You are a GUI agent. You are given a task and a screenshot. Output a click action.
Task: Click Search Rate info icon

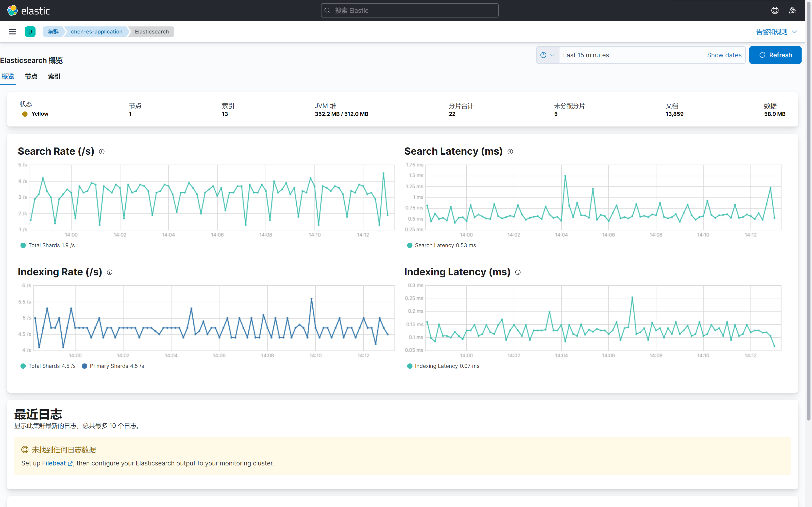coord(102,152)
